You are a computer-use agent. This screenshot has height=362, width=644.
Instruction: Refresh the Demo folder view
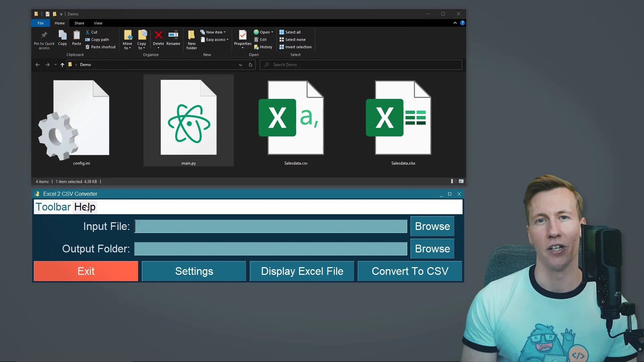[x=251, y=65]
